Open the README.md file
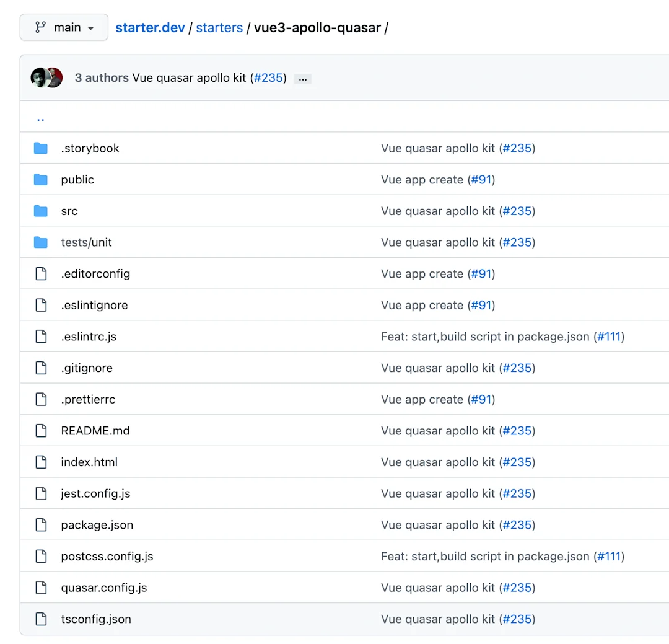669x644 pixels. click(x=95, y=430)
